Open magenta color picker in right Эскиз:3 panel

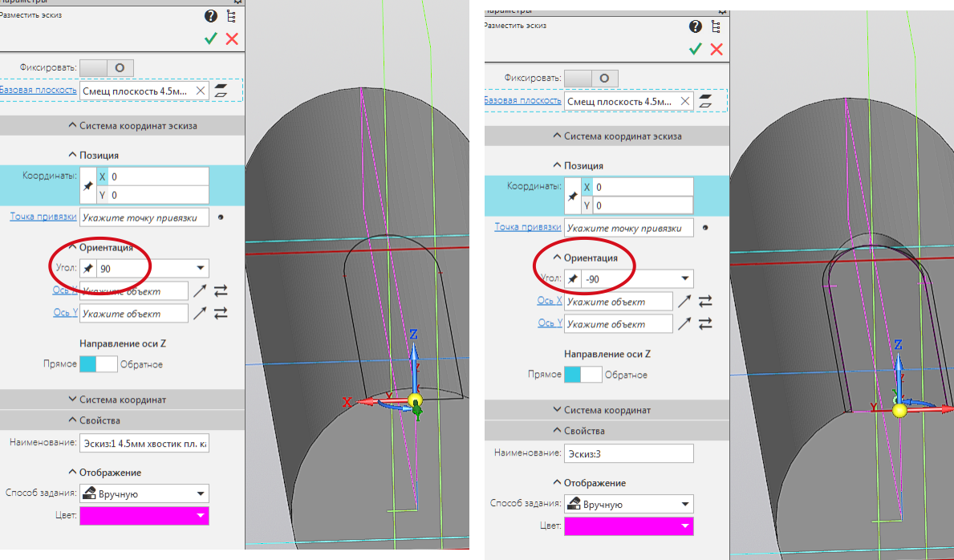coord(629,526)
